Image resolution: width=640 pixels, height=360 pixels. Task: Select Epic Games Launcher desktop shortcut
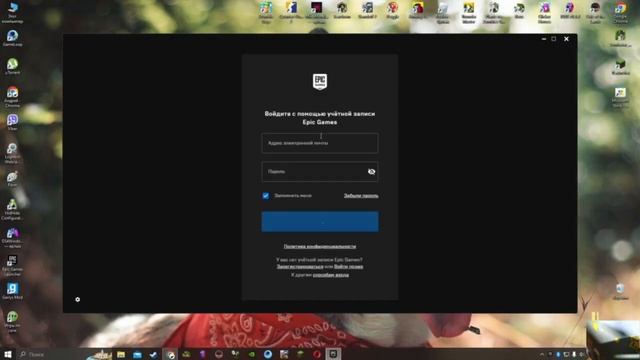[13, 266]
